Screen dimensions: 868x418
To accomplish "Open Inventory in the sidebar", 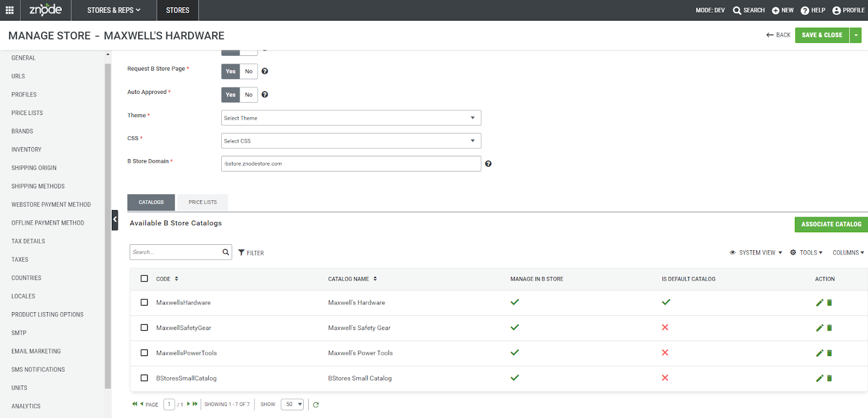I will pos(27,150).
